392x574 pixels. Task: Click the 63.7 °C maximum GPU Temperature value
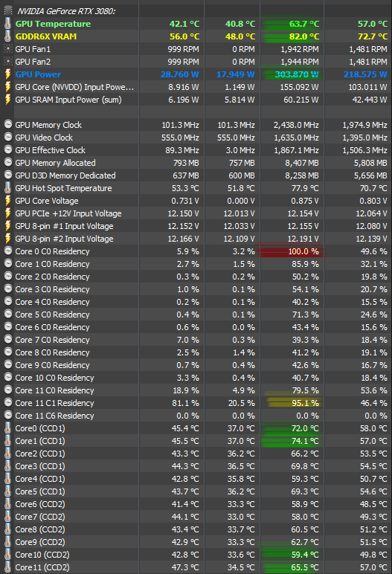click(304, 24)
